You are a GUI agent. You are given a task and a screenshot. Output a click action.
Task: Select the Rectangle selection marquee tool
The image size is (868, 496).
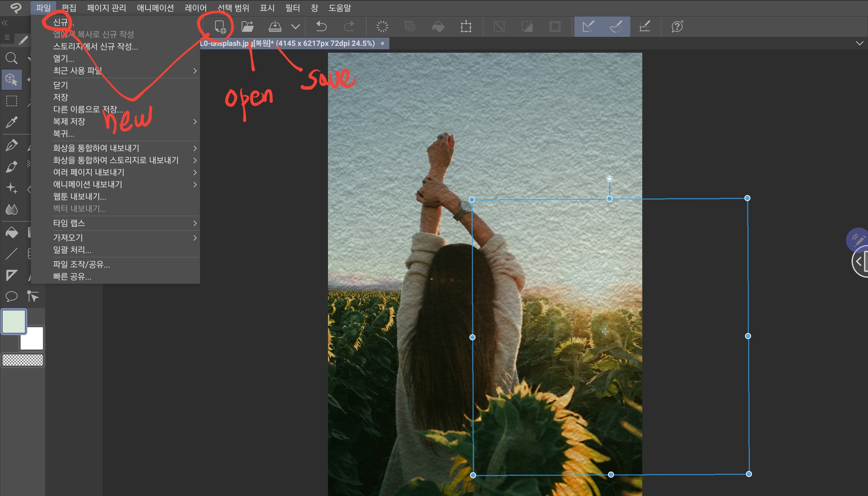[11, 101]
